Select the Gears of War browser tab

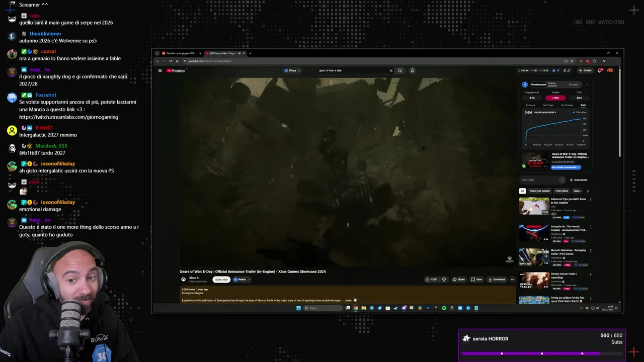point(225,53)
